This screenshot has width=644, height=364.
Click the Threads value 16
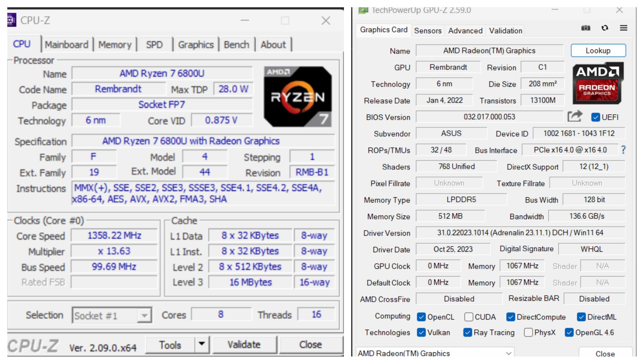click(316, 314)
